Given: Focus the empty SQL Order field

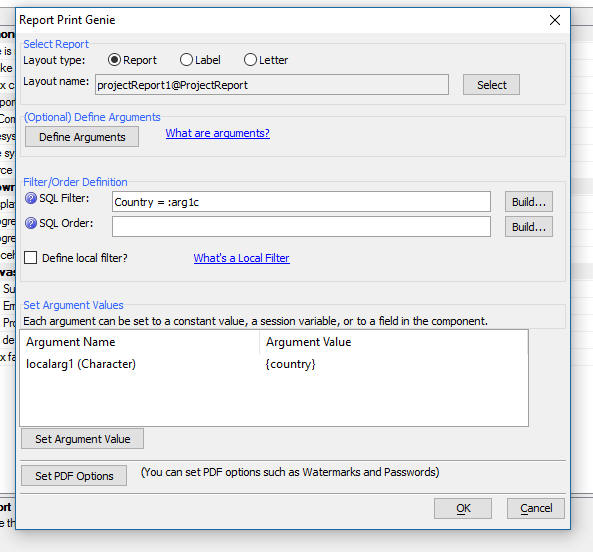Looking at the screenshot, I should pyautogui.click(x=301, y=227).
